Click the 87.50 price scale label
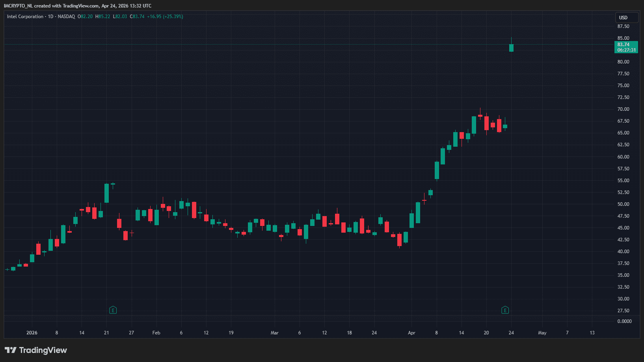This screenshot has height=362, width=644. click(x=623, y=26)
